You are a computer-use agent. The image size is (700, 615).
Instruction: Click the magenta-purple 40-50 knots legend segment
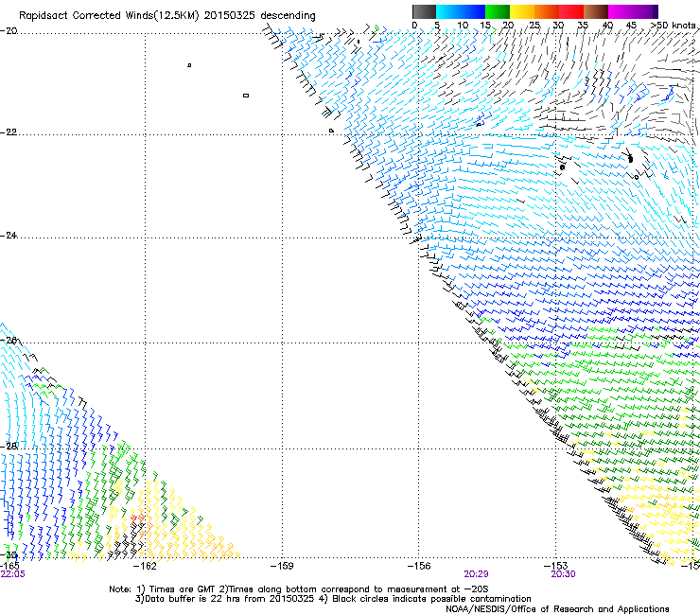(633, 11)
